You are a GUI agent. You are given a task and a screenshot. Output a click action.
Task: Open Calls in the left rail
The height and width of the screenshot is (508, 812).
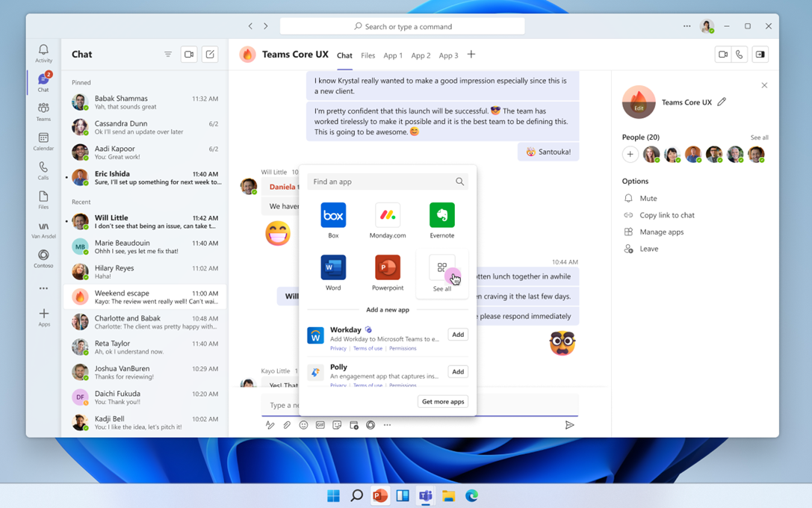click(x=43, y=170)
